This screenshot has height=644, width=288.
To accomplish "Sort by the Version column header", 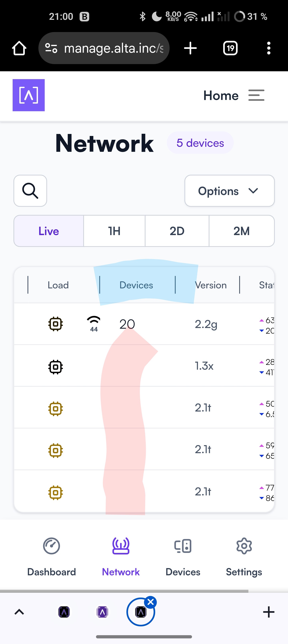I will click(211, 285).
